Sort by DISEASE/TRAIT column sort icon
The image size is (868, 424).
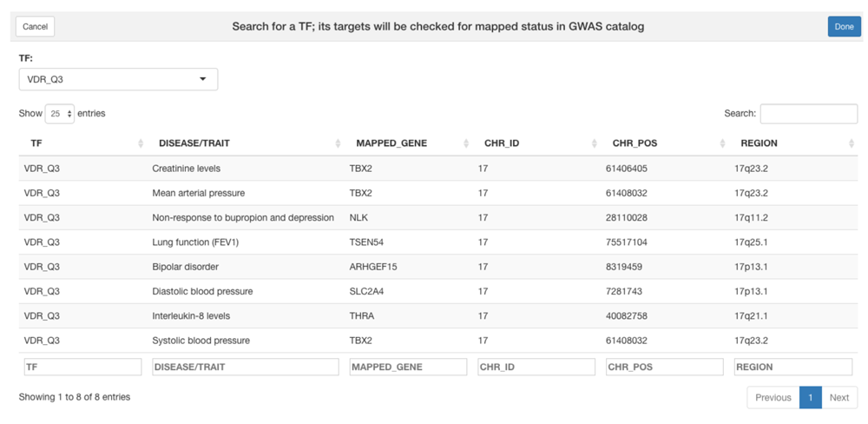(338, 143)
